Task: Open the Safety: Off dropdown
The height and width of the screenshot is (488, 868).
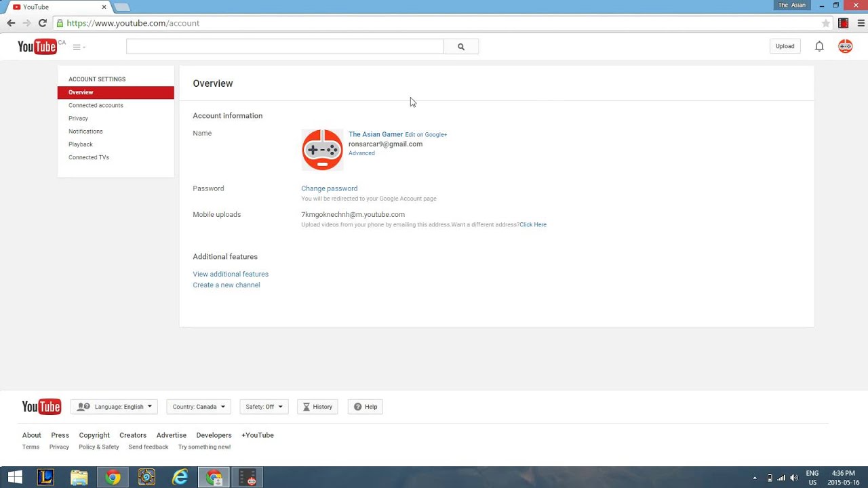Action: point(264,407)
